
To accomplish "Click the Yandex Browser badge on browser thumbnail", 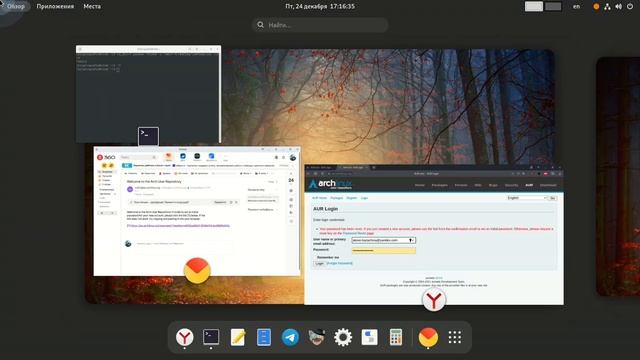I will pos(433,300).
